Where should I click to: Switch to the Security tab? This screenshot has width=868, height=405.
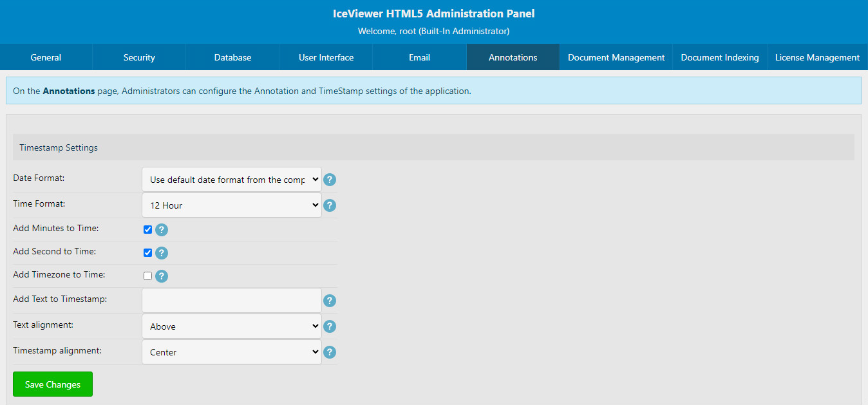pos(139,57)
